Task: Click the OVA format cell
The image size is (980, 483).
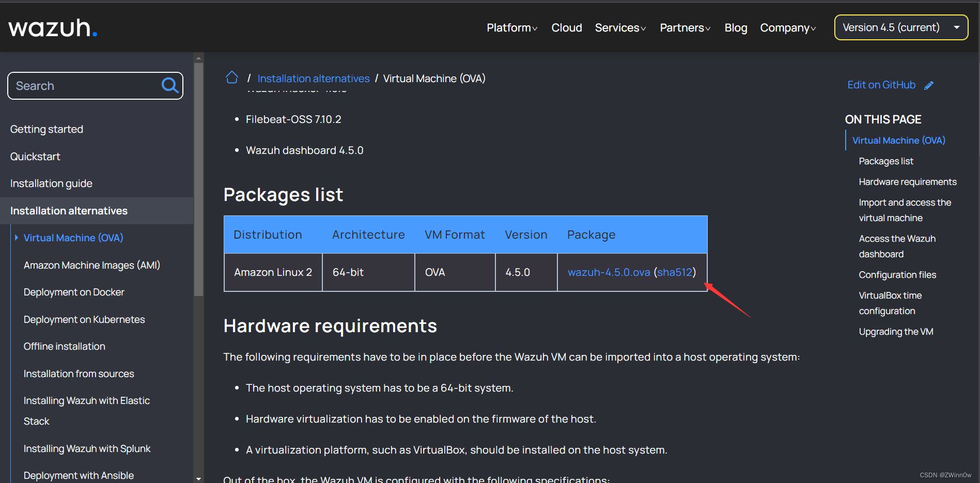Action: click(x=455, y=272)
